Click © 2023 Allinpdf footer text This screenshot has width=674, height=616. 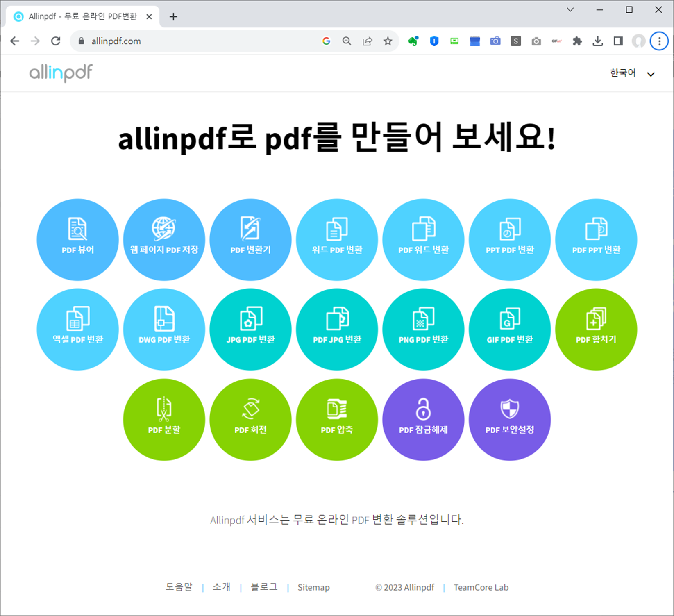coord(404,587)
